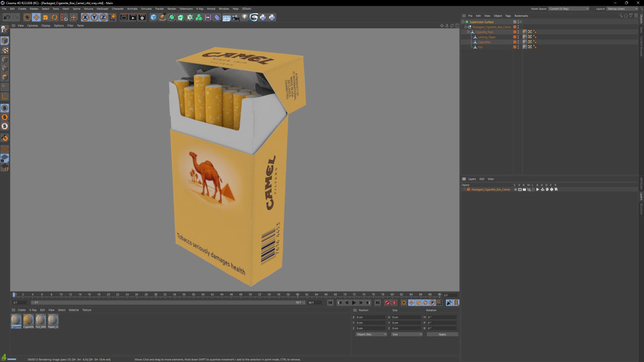Activate the Rotate tool in the top toolbar

tap(54, 17)
